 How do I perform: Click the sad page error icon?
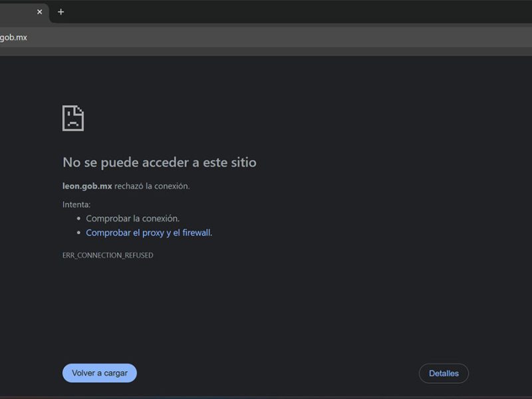(x=73, y=118)
